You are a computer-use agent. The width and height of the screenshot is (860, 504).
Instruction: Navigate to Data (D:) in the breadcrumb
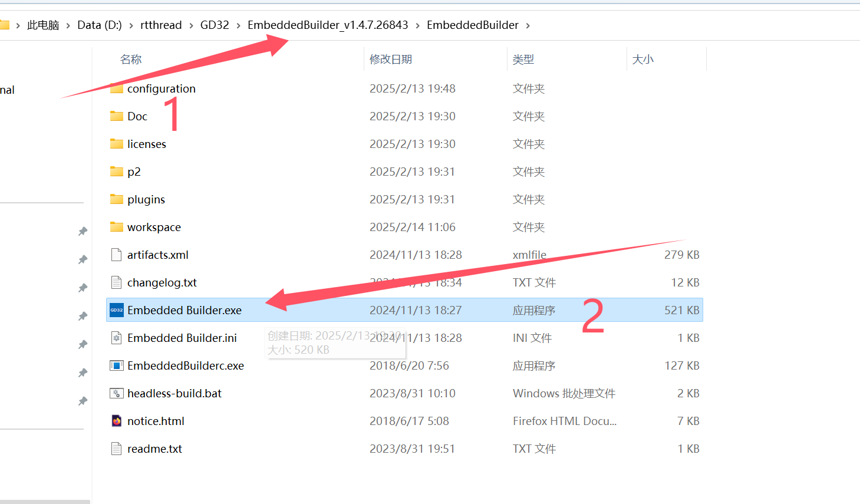pyautogui.click(x=99, y=25)
